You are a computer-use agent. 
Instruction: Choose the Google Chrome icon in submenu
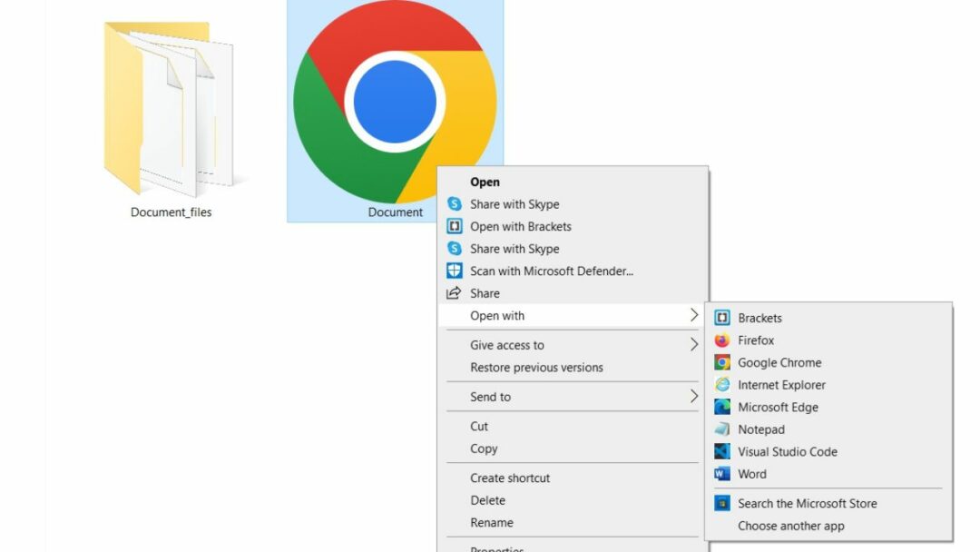(x=722, y=362)
